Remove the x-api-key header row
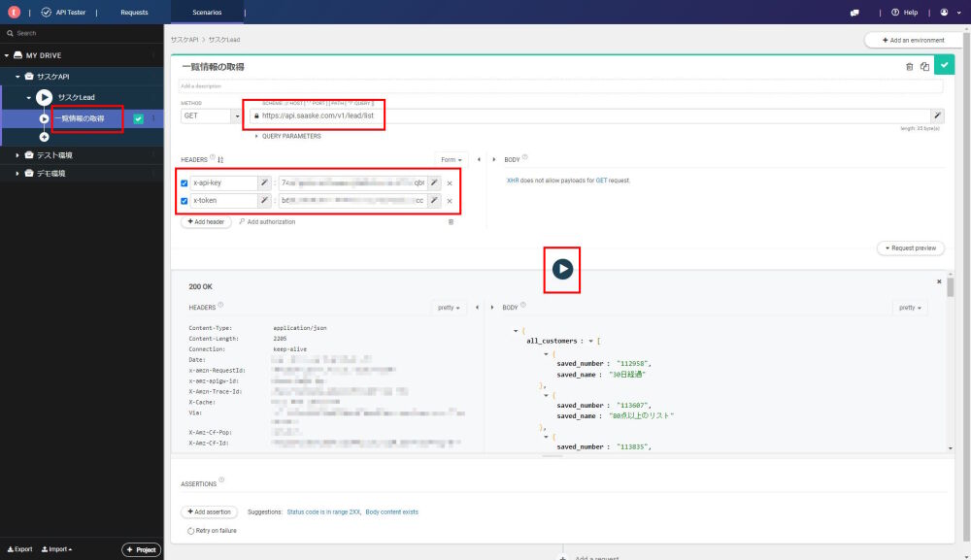Image resolution: width=971 pixels, height=560 pixels. pyautogui.click(x=449, y=183)
